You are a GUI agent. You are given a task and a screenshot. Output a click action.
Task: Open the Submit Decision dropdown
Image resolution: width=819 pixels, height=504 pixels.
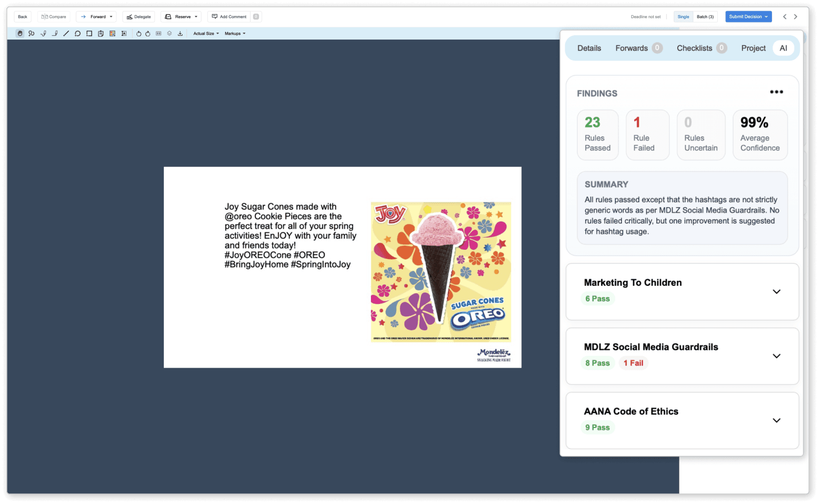(748, 17)
